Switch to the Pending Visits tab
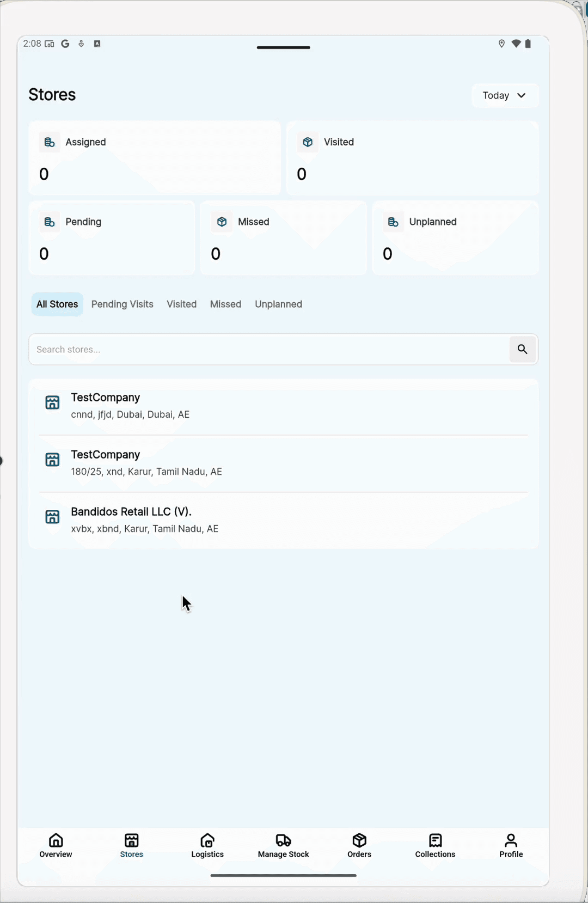 coord(122,304)
